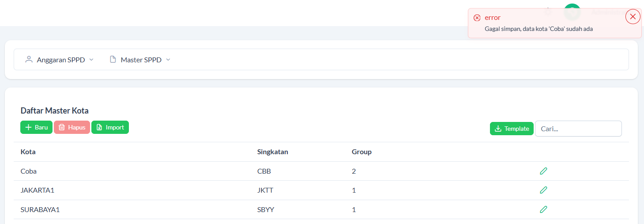Open the Import button with spreadsheet icon
The width and height of the screenshot is (644, 224).
(x=110, y=127)
